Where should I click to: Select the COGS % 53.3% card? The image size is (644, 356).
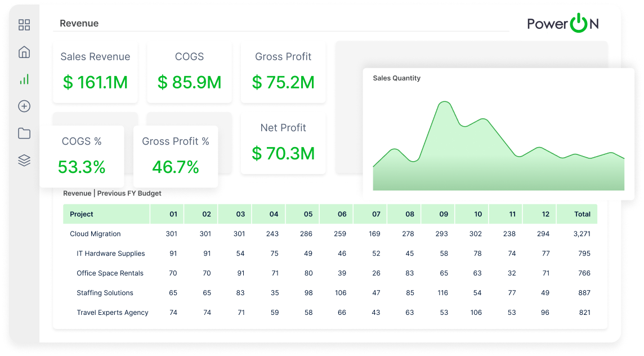tap(82, 157)
